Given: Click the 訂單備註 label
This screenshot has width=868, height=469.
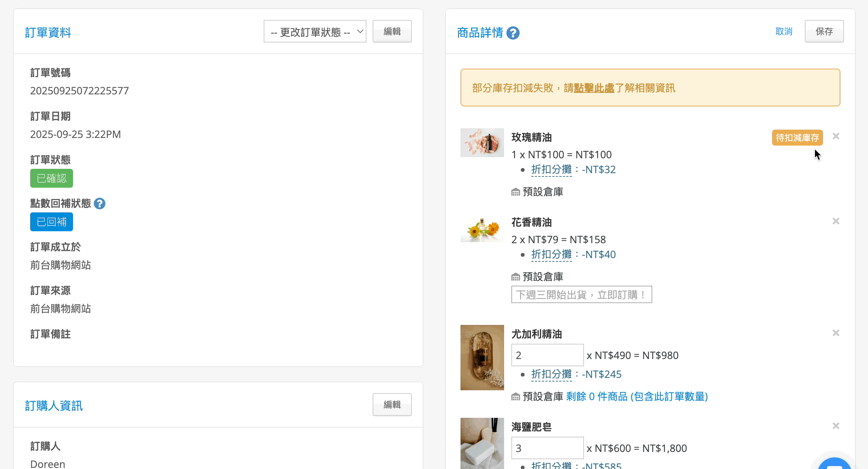Looking at the screenshot, I should coord(50,334).
